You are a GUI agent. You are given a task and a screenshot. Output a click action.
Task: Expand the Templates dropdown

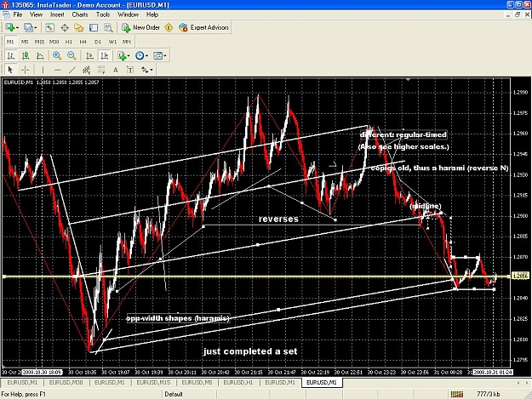[x=165, y=55]
